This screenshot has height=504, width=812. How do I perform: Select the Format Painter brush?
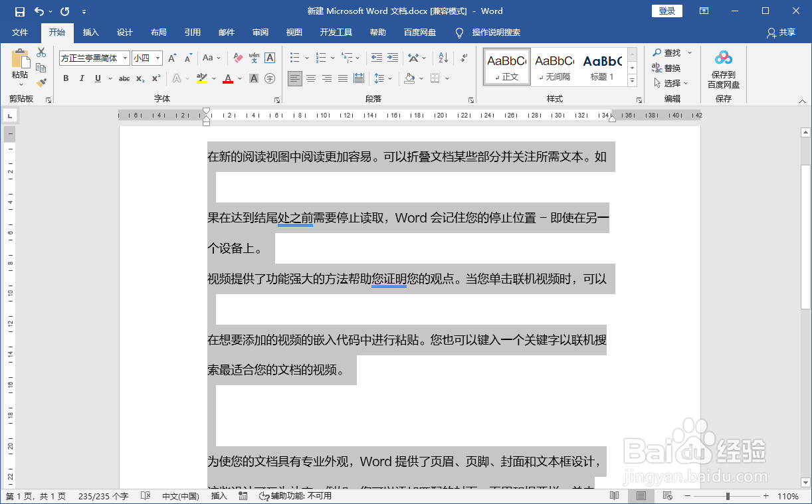coord(41,83)
